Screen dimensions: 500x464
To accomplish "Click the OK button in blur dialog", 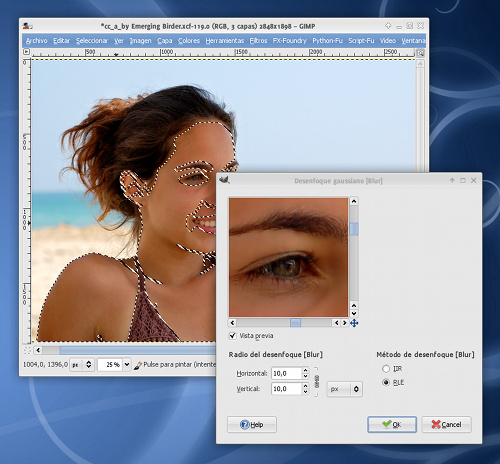I will coord(392,424).
